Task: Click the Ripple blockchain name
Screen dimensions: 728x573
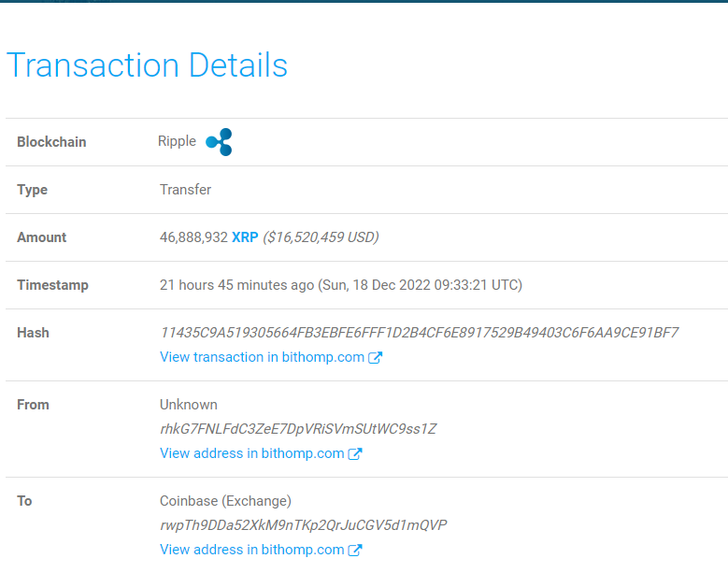Action: (x=177, y=141)
